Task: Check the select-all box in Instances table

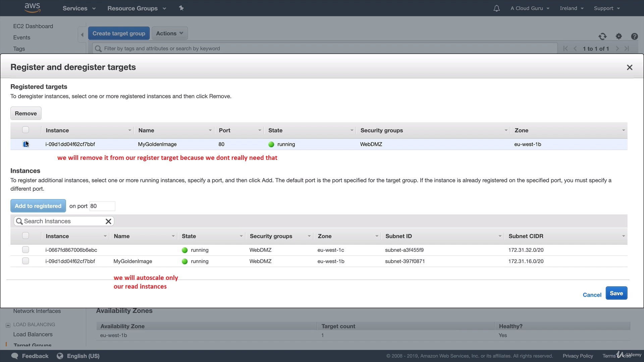Action: 25,236
